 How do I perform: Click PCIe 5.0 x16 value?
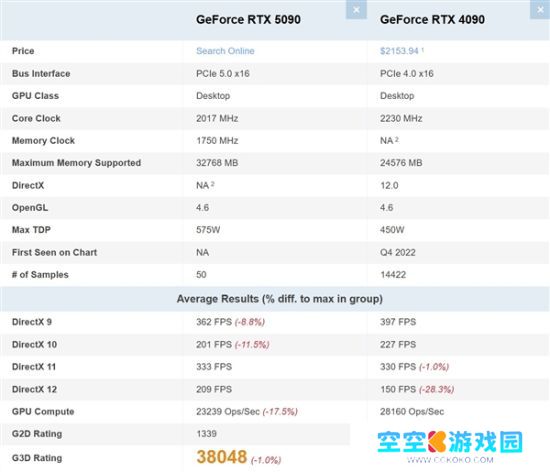pyautogui.click(x=223, y=74)
